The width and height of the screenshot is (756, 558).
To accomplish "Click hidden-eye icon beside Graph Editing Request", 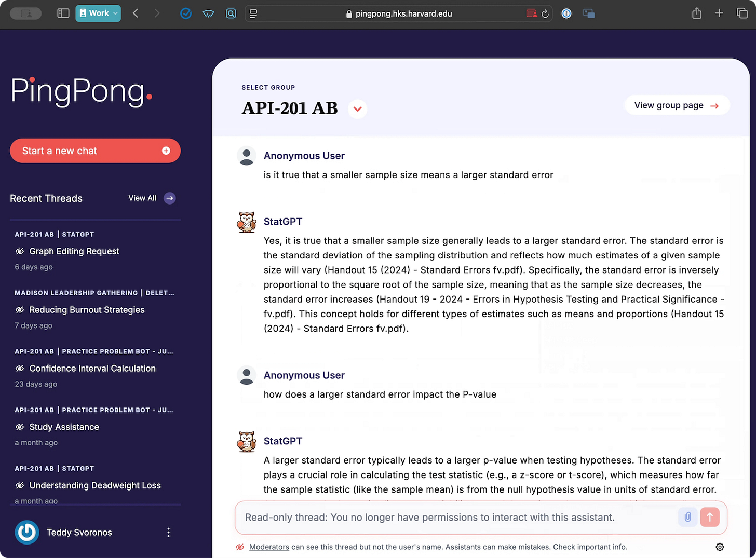I will click(20, 251).
